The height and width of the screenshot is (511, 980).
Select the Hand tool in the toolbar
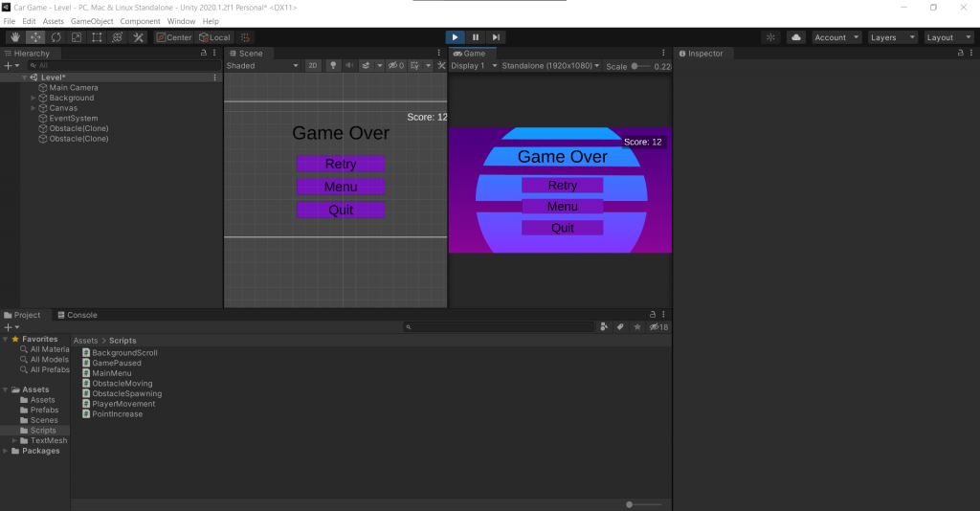[14, 37]
